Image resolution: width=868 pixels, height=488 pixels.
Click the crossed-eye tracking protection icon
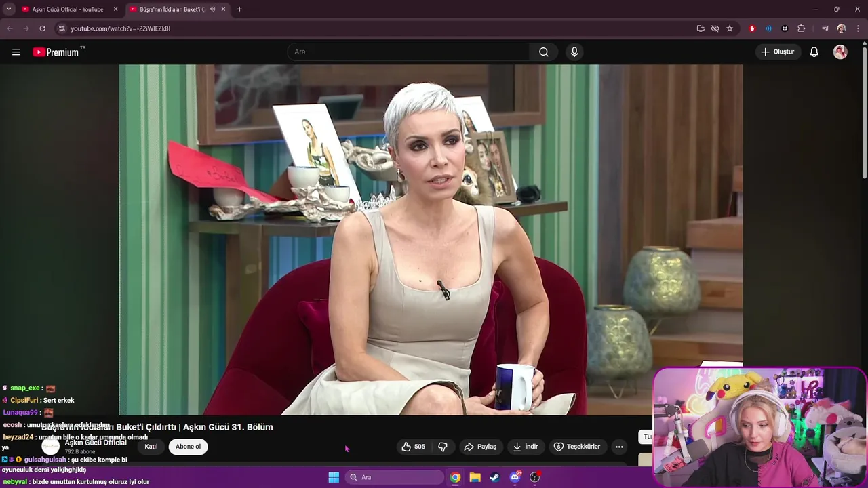[715, 28]
